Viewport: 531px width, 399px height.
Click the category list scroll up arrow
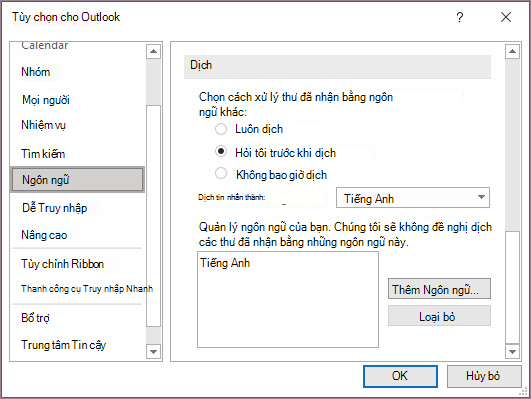(153, 51)
